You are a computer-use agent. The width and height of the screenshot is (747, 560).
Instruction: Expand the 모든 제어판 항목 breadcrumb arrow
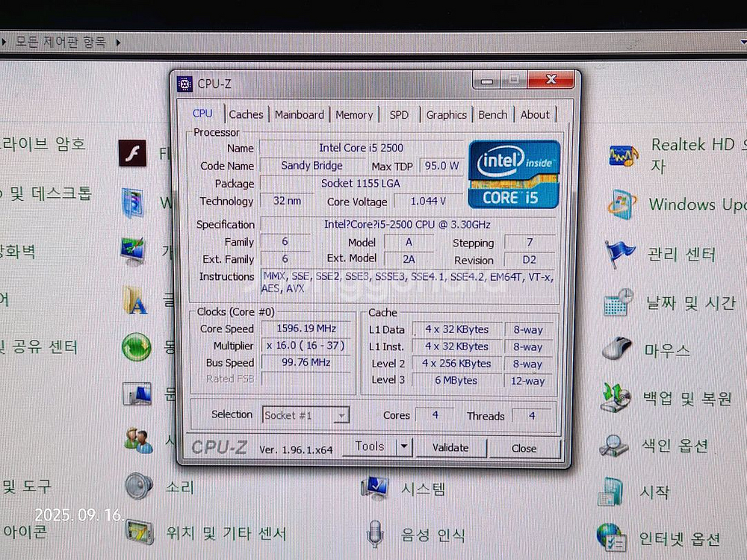pos(118,43)
